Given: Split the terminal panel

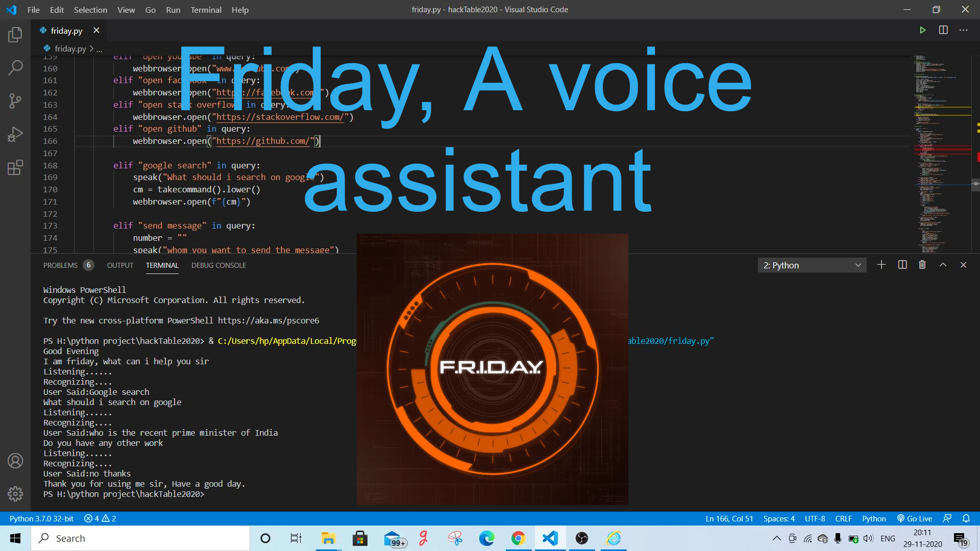Looking at the screenshot, I should [902, 265].
